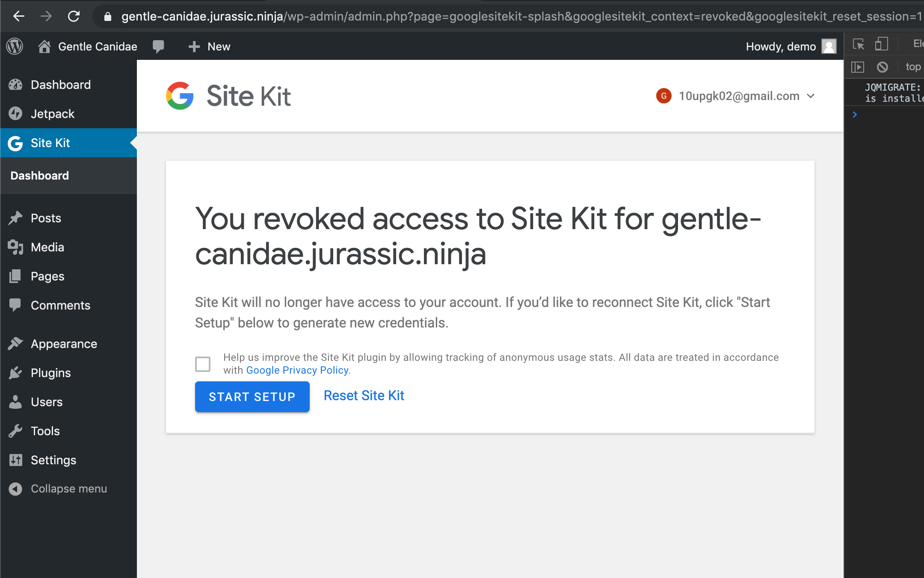Viewport: 924px width, 578px height.
Task: Open the Google Privacy Policy link
Action: (x=297, y=370)
